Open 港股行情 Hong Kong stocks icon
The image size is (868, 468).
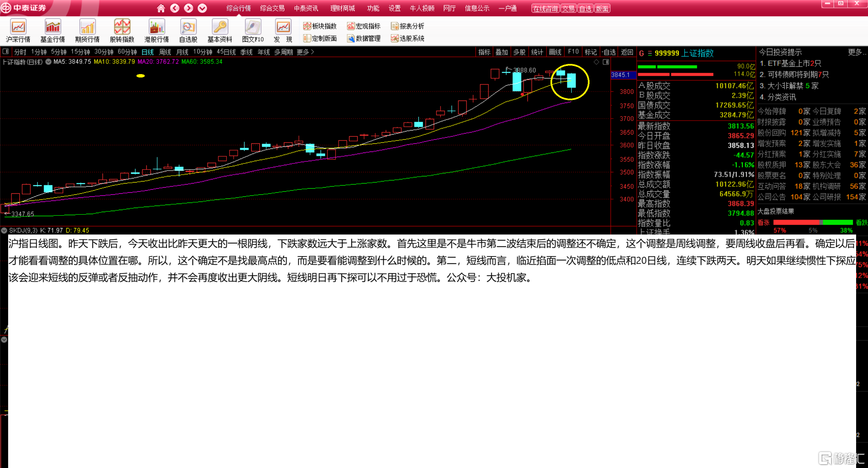point(157,31)
